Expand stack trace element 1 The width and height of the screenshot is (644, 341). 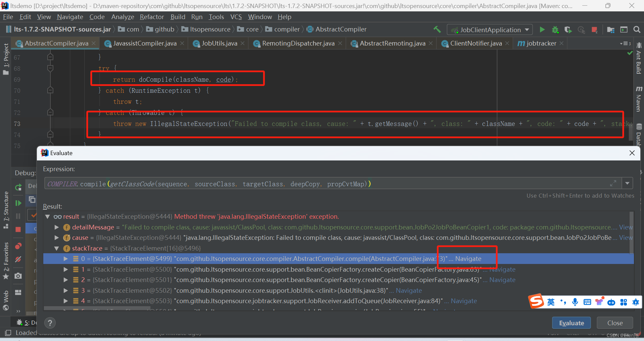66,270
